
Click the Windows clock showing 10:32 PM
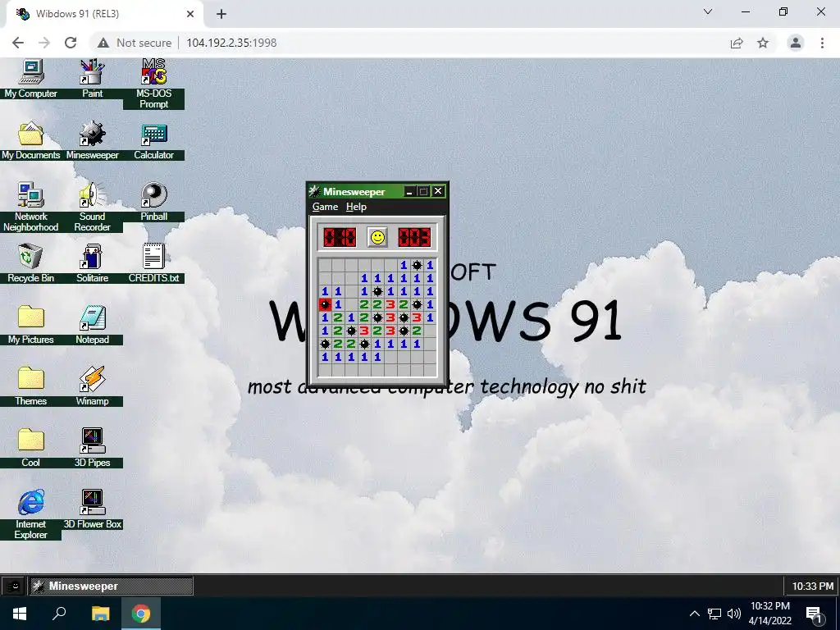click(x=769, y=614)
